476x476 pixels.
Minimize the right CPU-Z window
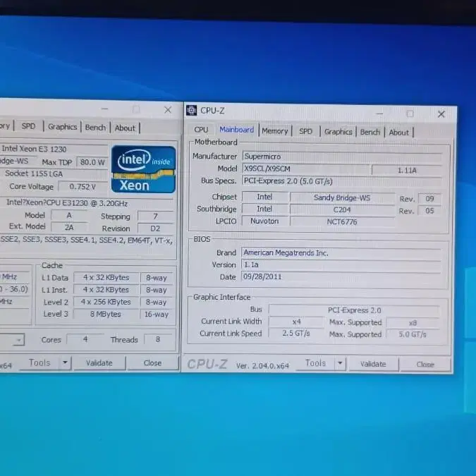pyautogui.click(x=379, y=114)
